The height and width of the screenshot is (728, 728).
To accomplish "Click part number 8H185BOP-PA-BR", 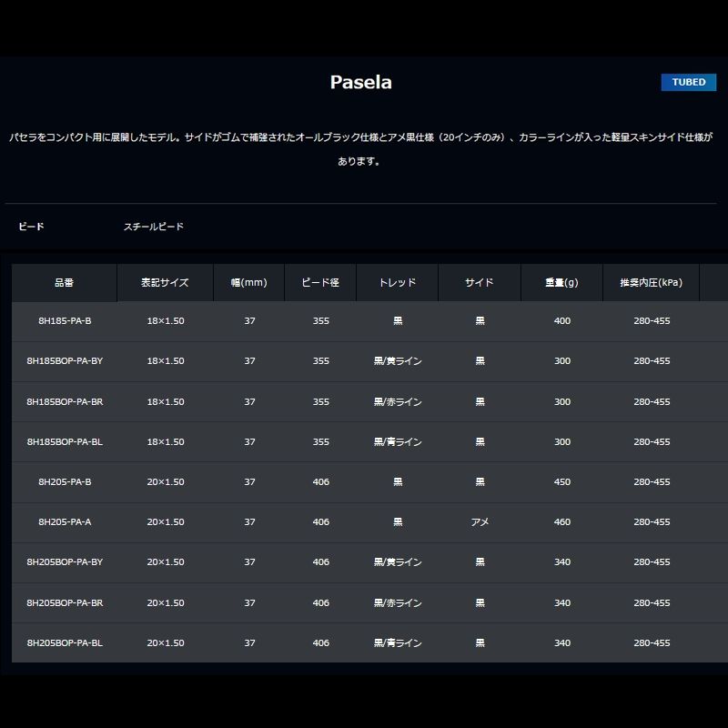I will (65, 401).
